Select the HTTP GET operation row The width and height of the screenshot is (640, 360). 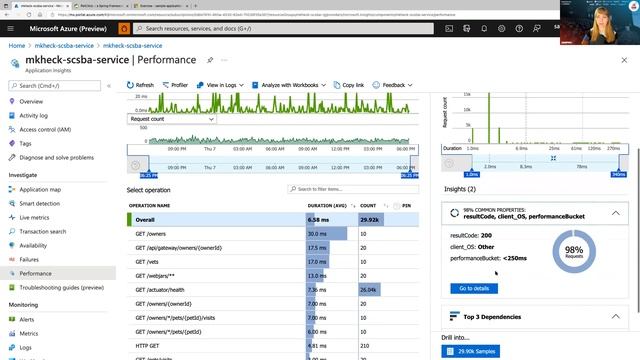(273, 346)
